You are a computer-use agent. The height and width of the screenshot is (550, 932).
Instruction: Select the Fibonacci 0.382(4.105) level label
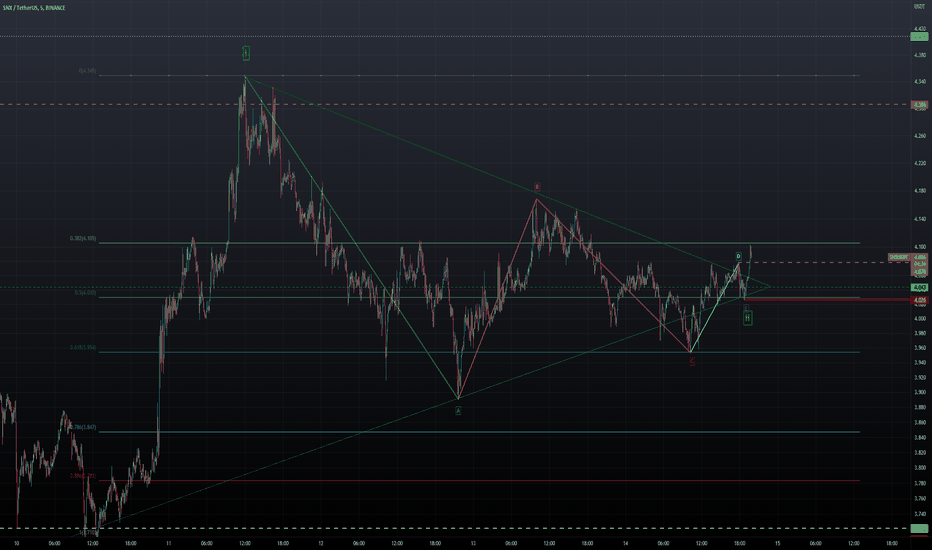83,238
